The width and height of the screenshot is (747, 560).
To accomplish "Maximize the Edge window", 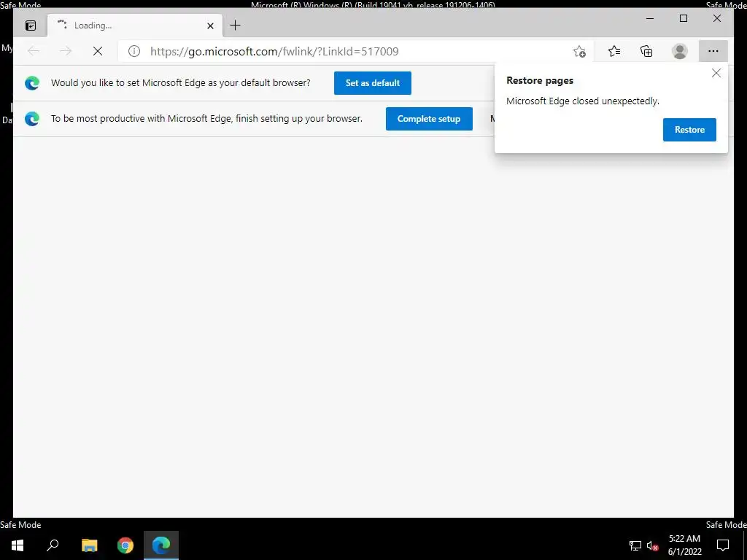I will tap(683, 18).
